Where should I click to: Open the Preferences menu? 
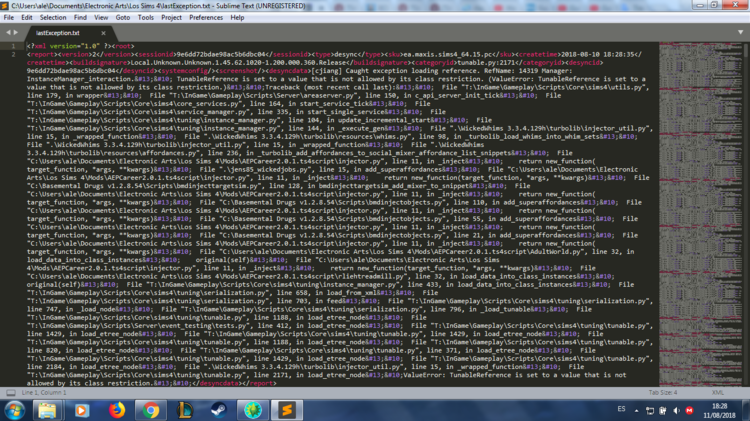[x=206, y=18]
